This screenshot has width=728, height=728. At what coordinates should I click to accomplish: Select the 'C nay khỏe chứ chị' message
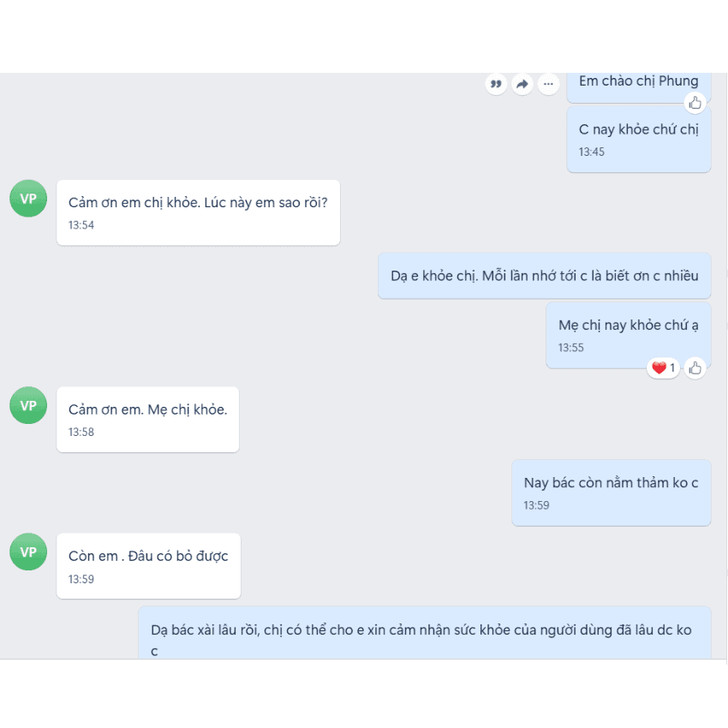tap(639, 140)
